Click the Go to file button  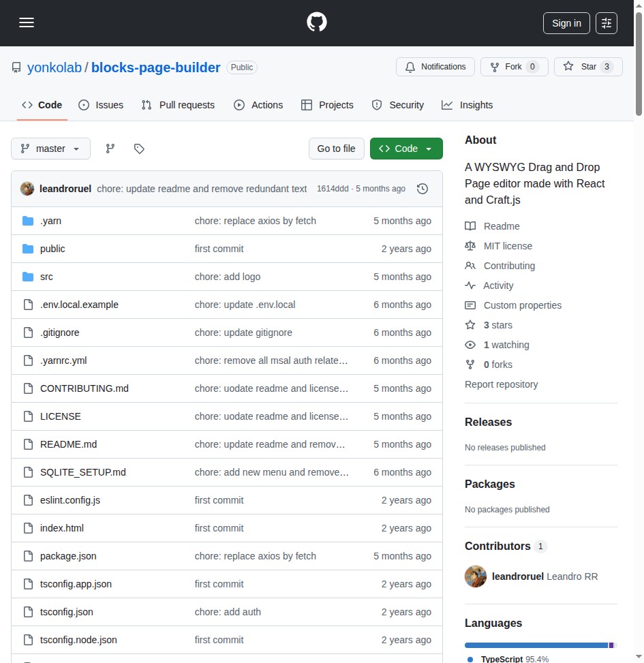tap(336, 149)
